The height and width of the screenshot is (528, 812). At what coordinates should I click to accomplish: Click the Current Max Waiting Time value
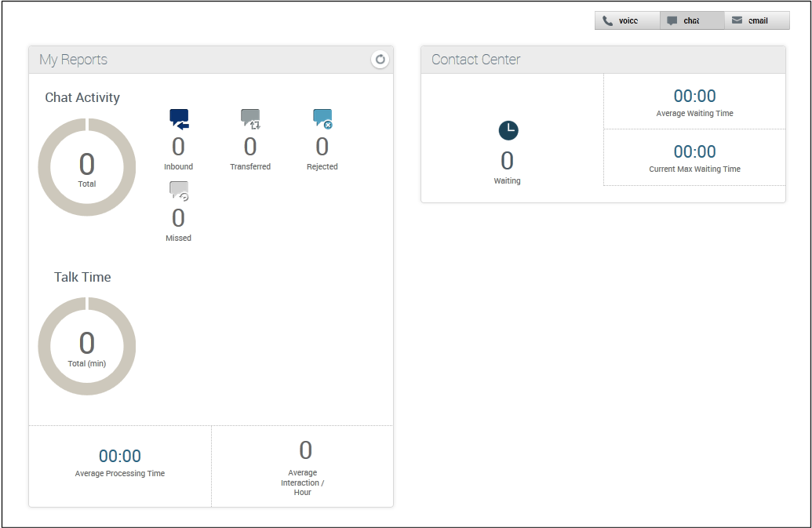pos(694,151)
